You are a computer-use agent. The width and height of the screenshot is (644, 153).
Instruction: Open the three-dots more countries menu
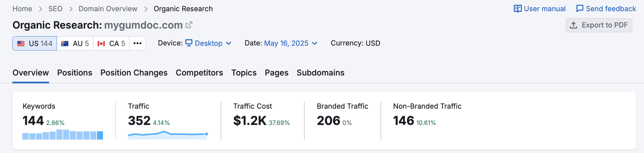coord(137,43)
